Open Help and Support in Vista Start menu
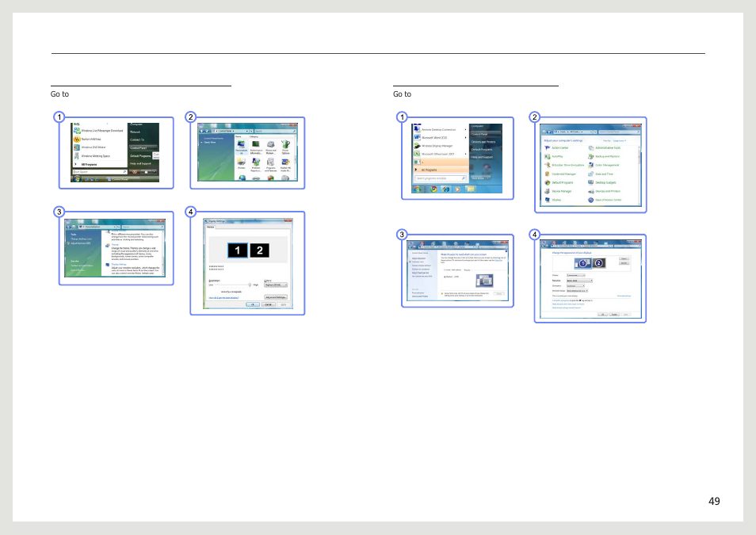 [x=140, y=163]
